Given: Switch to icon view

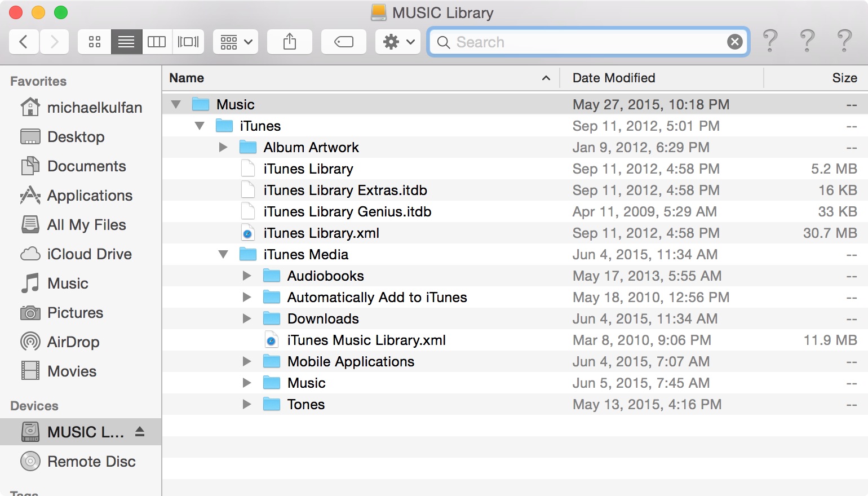Looking at the screenshot, I should point(95,42).
